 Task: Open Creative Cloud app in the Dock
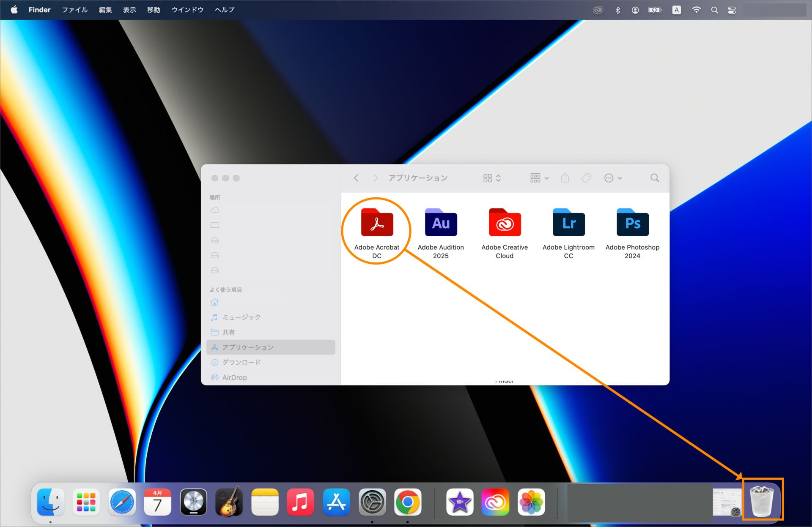coord(495,502)
